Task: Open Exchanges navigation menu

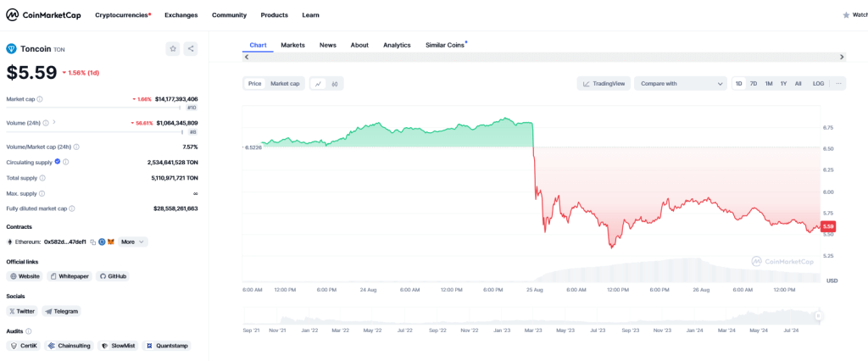Action: pos(181,15)
